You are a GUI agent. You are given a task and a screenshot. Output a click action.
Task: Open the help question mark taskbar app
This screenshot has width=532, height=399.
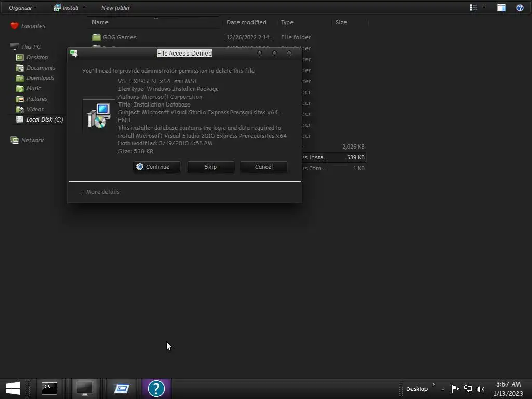(x=156, y=389)
